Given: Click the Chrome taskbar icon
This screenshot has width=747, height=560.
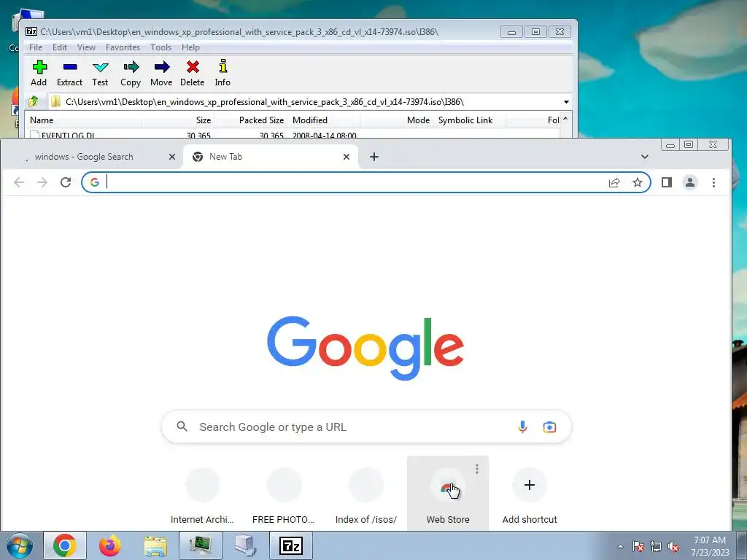Looking at the screenshot, I should (65, 545).
